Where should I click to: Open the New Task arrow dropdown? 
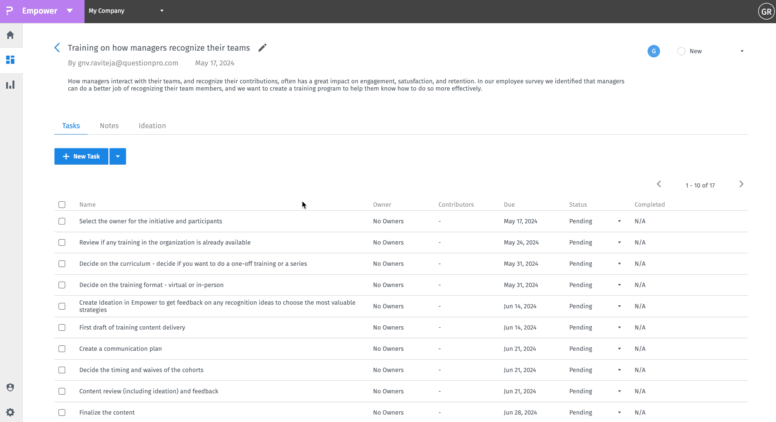tap(118, 157)
